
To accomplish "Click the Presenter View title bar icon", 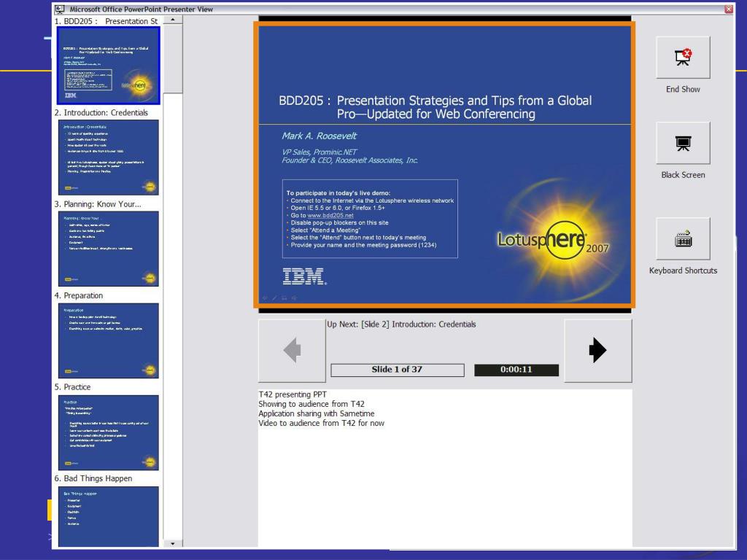I will [x=60, y=9].
